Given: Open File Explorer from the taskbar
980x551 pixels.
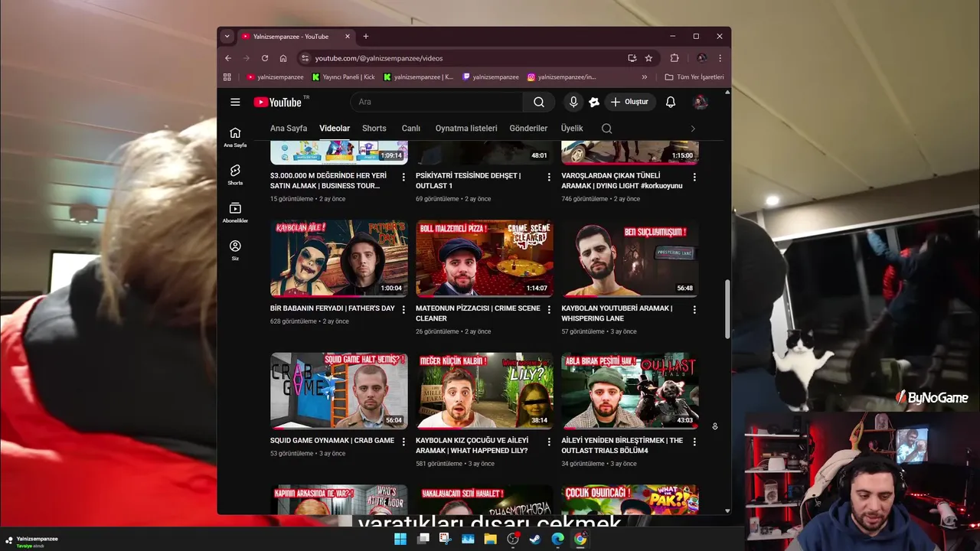Looking at the screenshot, I should 490,539.
